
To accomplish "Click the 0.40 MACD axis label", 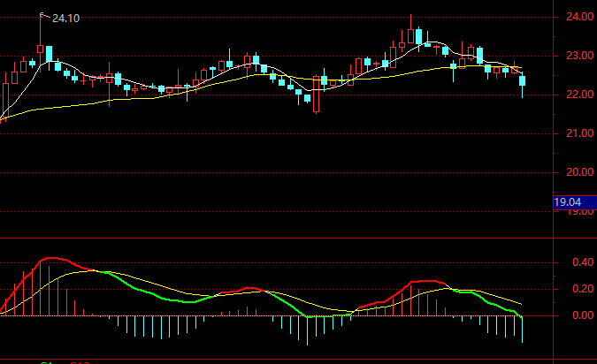I will [x=572, y=262].
